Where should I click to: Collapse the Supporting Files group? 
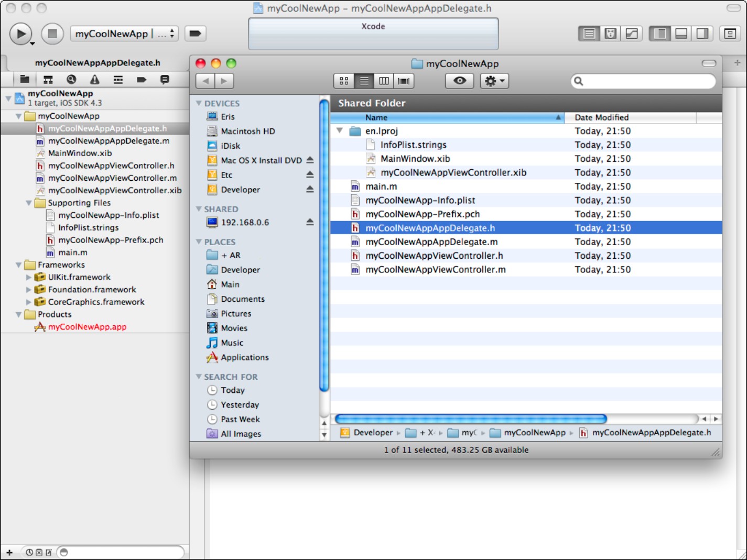[x=29, y=203]
